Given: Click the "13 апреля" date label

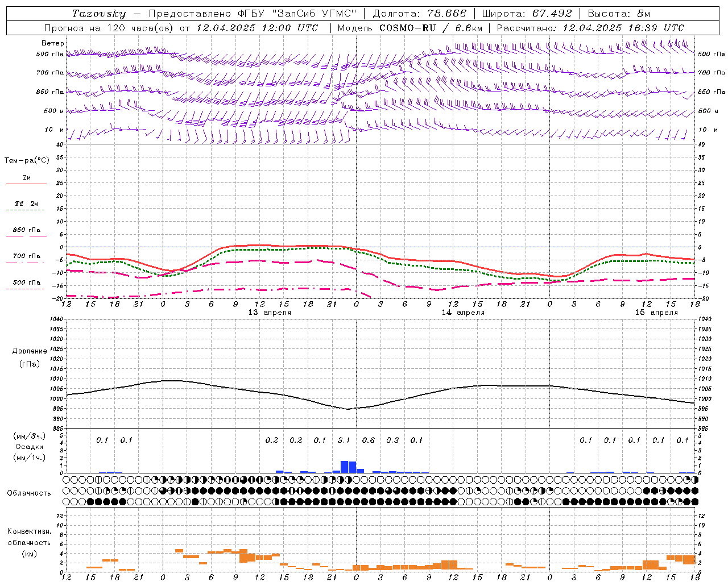Looking at the screenshot, I should (270, 313).
